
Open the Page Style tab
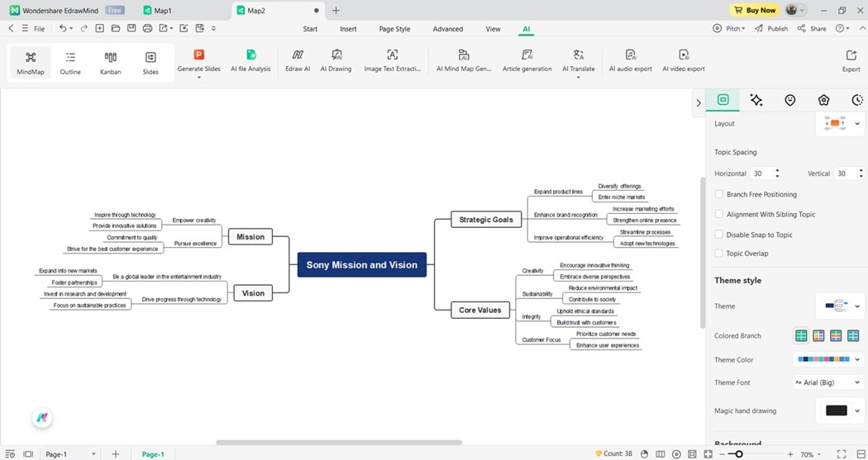click(394, 29)
